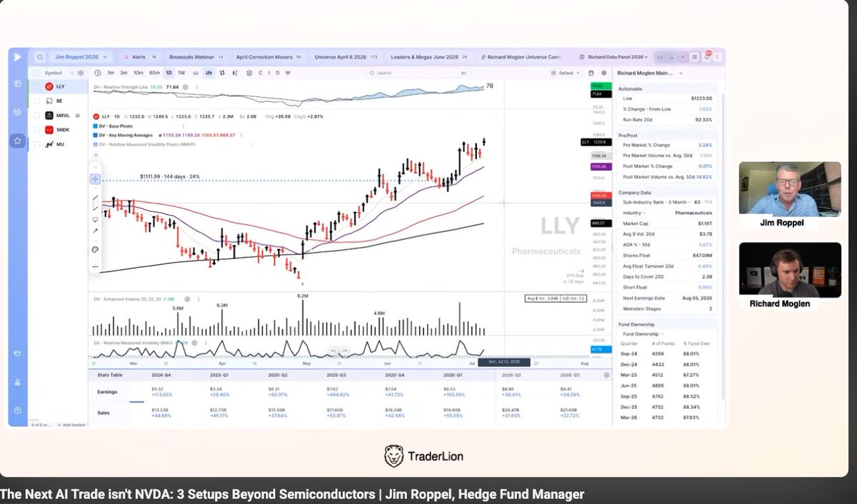Select the callout annotation tool
The width and height of the screenshot is (857, 504).
click(x=95, y=219)
